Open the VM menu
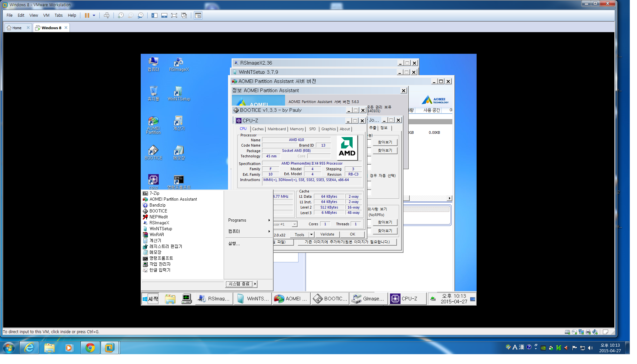The height and width of the screenshot is (364, 637). [46, 15]
